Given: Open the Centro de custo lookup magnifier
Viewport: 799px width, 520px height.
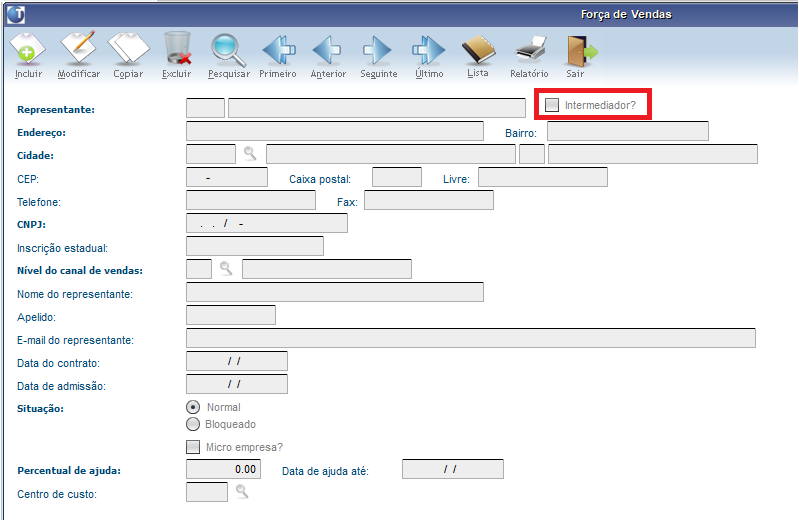Looking at the screenshot, I should coord(242,491).
